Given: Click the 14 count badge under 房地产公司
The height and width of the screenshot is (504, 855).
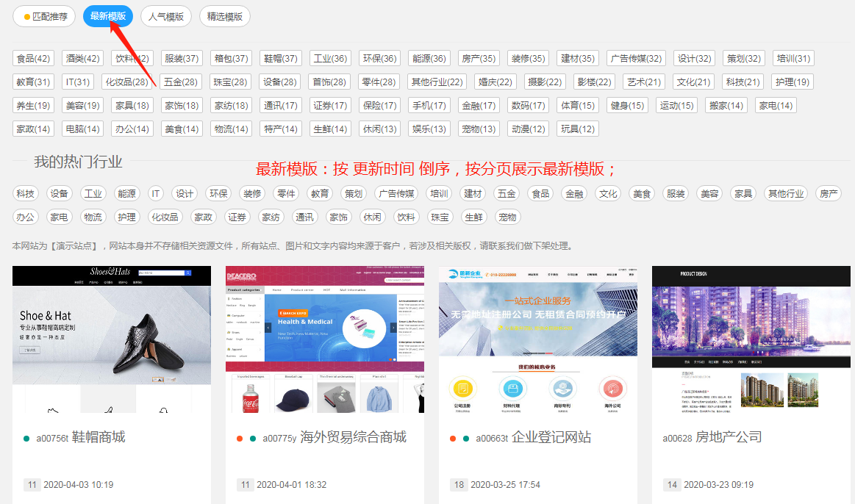Looking at the screenshot, I should tap(672, 485).
